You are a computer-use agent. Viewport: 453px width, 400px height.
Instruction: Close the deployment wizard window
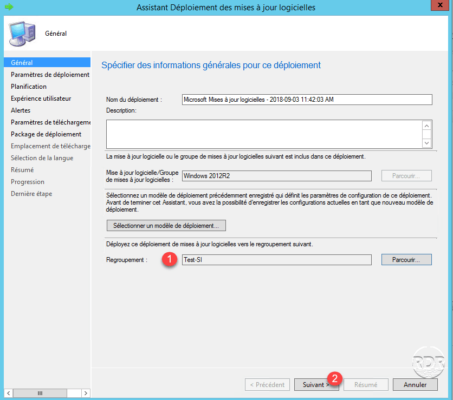point(440,5)
